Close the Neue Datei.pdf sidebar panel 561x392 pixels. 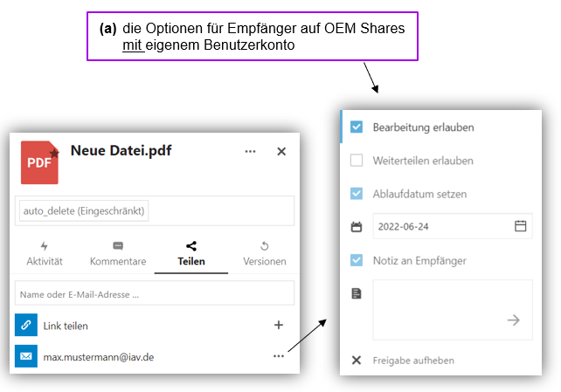pyautogui.click(x=281, y=151)
